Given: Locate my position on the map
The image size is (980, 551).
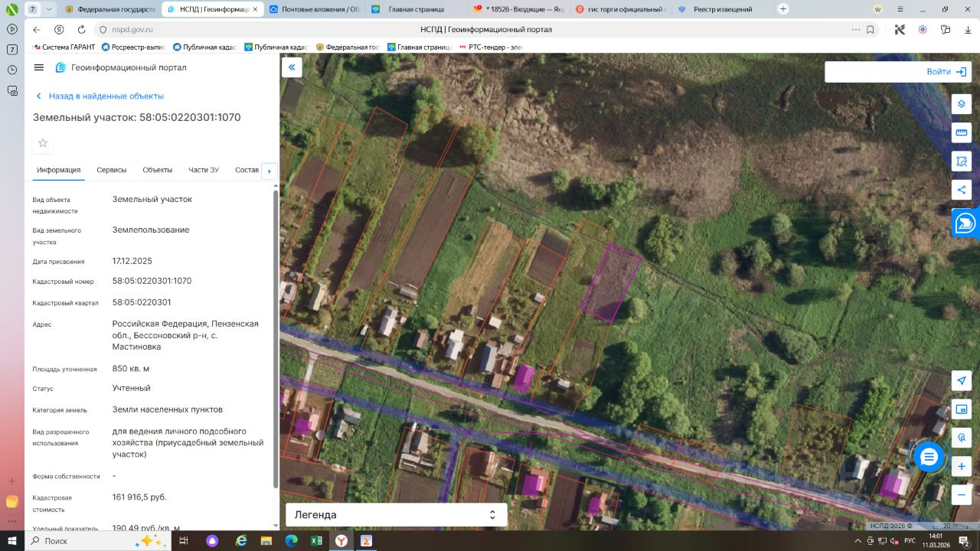Looking at the screenshot, I should (x=962, y=381).
